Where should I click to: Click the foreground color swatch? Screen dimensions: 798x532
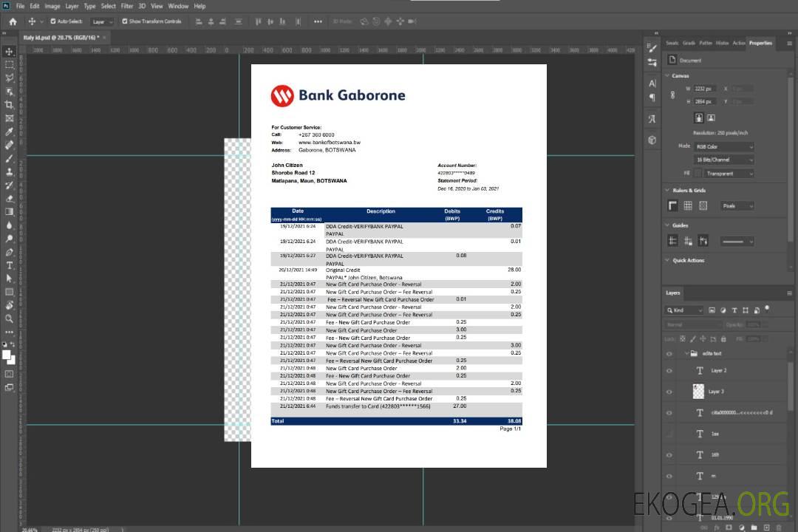pos(6,355)
